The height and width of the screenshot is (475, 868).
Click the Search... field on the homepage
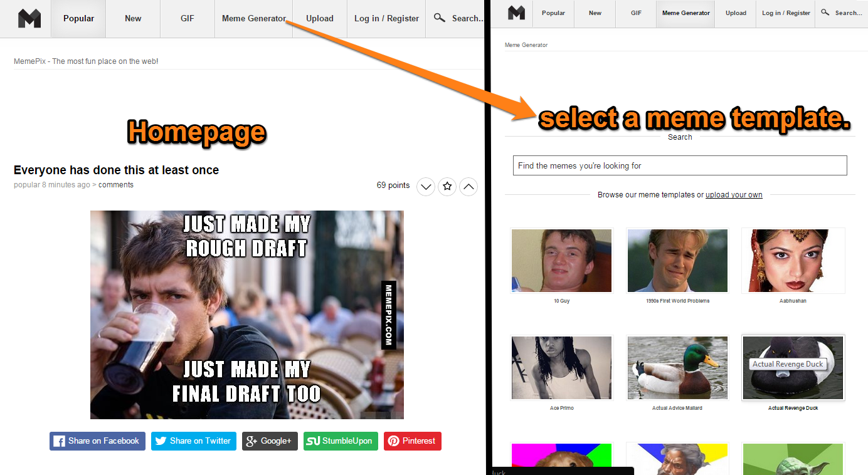point(467,19)
